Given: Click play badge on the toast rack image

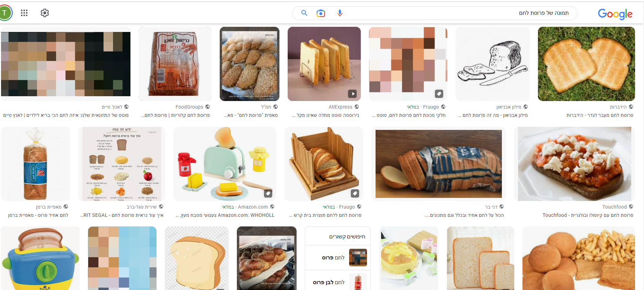Looking at the screenshot, I should coord(352,93).
